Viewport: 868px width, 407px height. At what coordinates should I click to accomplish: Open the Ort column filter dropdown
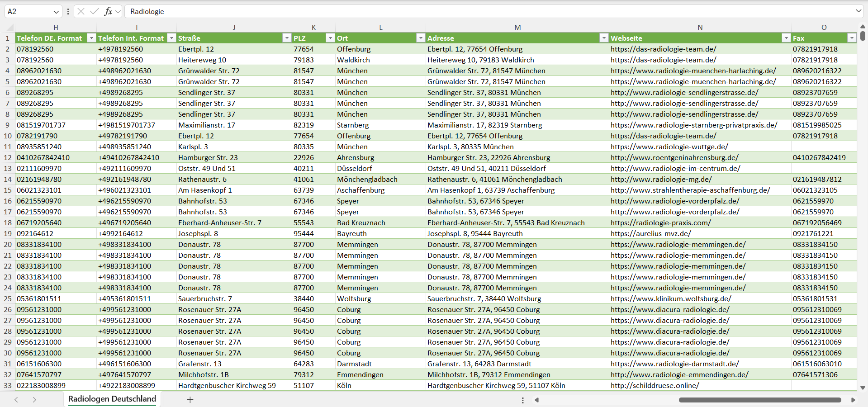421,38
